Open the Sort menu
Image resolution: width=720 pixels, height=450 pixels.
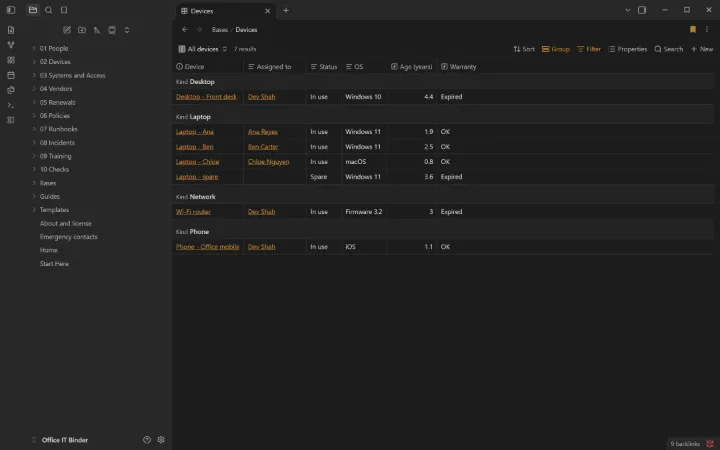[x=524, y=49]
